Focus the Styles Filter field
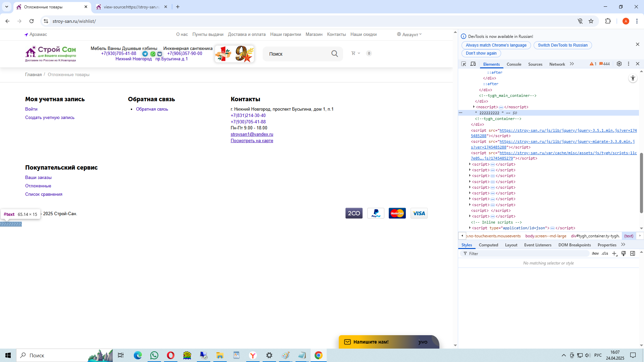The image size is (644, 362). 525,254
